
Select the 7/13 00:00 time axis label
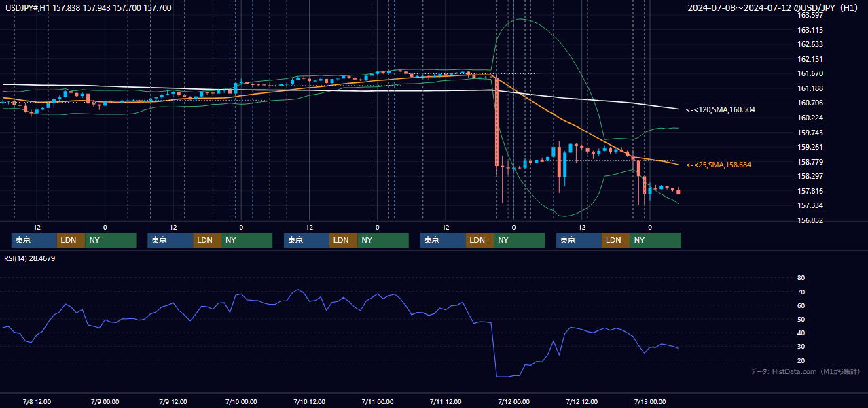coord(650,401)
